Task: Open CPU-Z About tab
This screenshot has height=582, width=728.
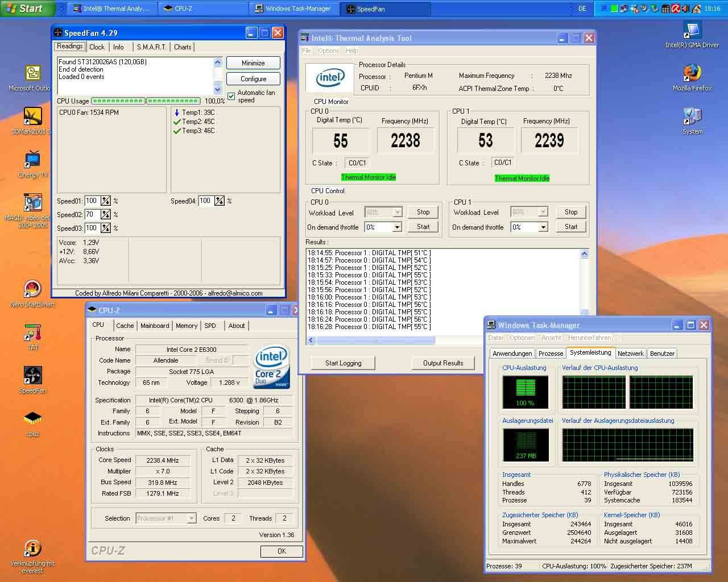Action: coord(237,326)
